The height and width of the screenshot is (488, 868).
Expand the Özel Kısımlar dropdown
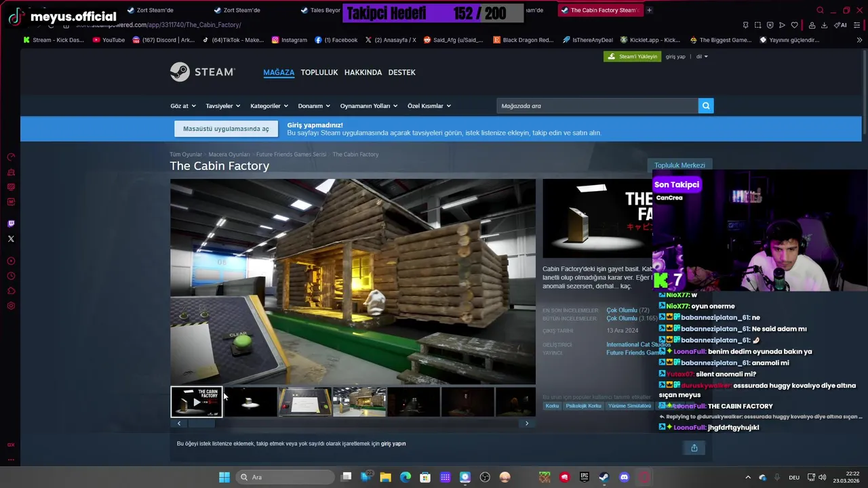point(429,106)
